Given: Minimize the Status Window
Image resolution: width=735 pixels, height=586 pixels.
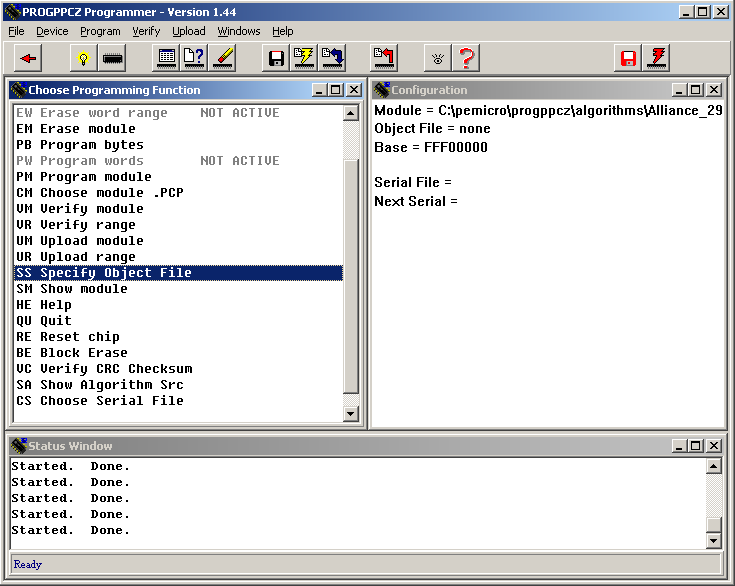Looking at the screenshot, I should pyautogui.click(x=680, y=445).
